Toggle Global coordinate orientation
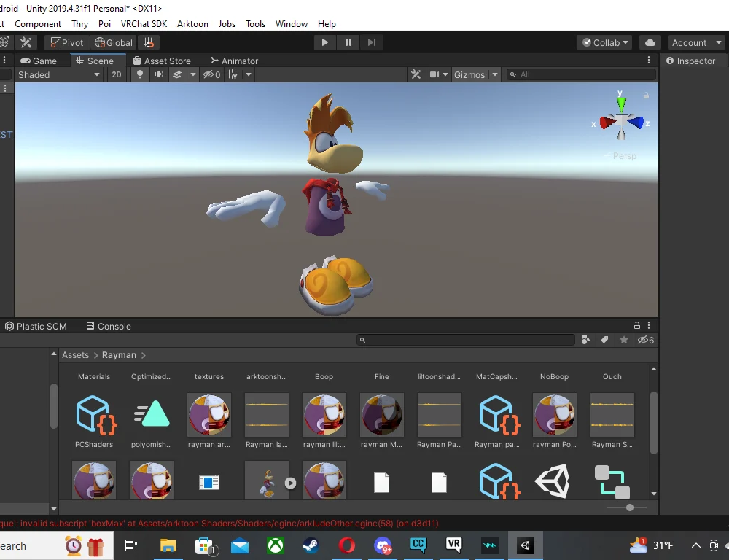 point(113,42)
